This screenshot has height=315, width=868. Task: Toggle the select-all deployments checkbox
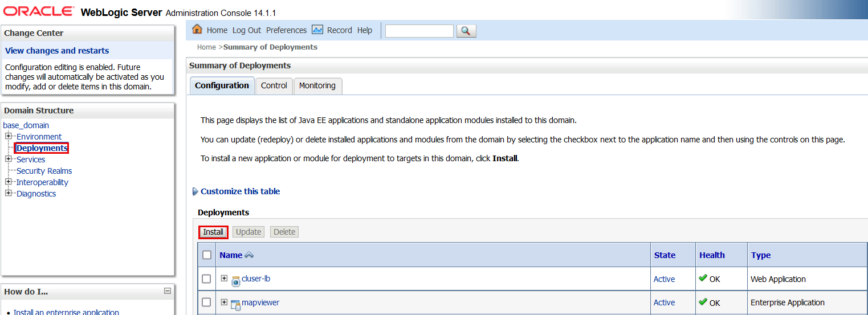tap(207, 255)
